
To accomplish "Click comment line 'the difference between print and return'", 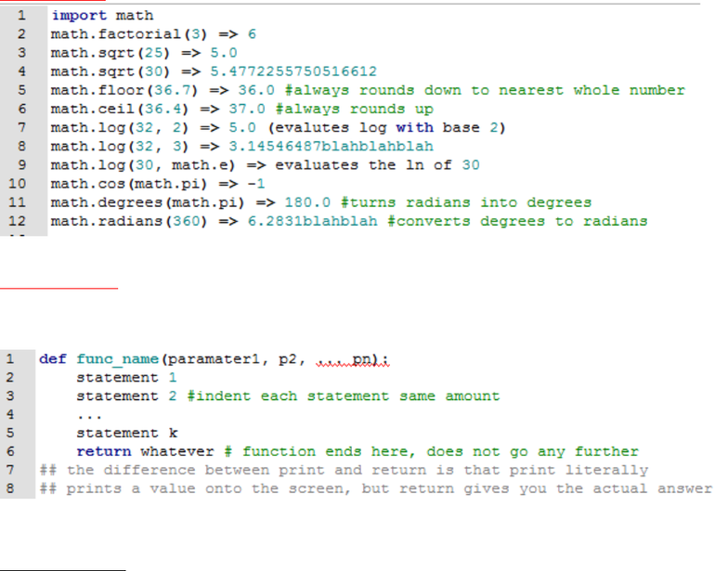I will click(344, 470).
